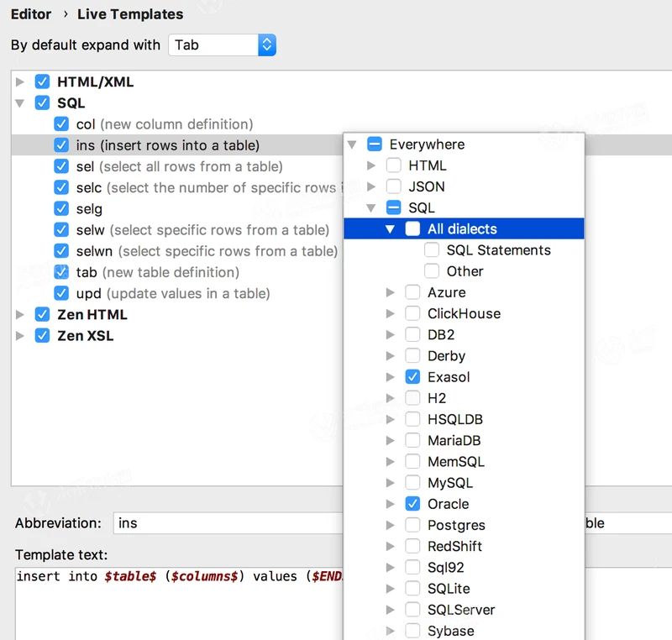The image size is (672, 640).
Task: Expand the Zen XSL template group
Action: pyautogui.click(x=19, y=336)
